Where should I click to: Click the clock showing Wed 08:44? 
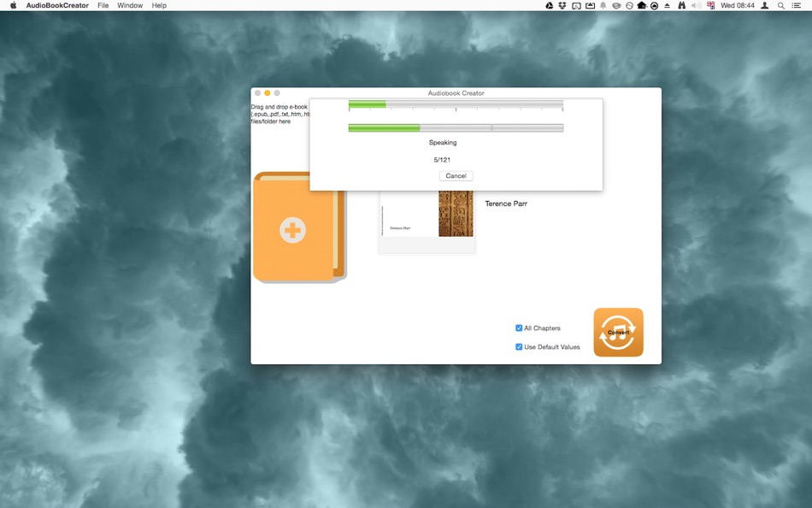[x=738, y=5]
